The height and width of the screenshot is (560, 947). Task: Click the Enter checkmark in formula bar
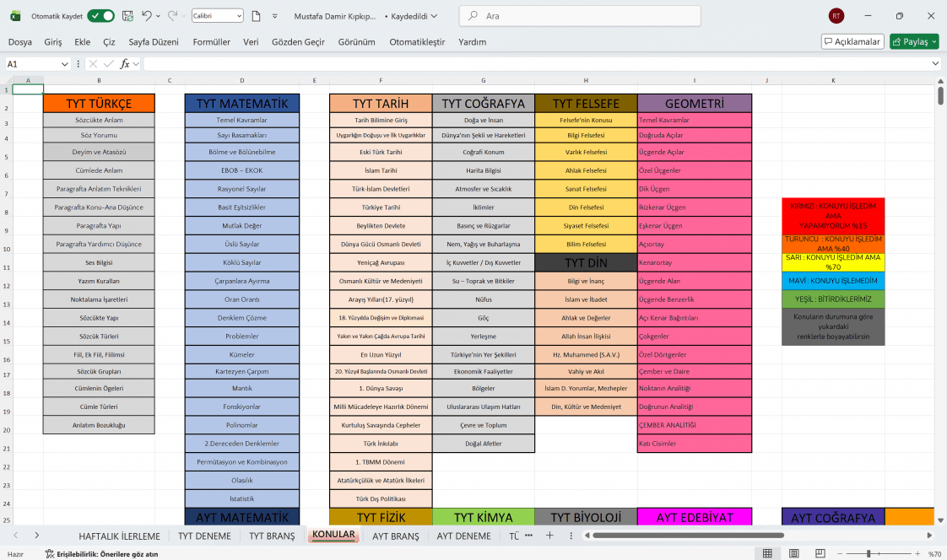point(109,64)
